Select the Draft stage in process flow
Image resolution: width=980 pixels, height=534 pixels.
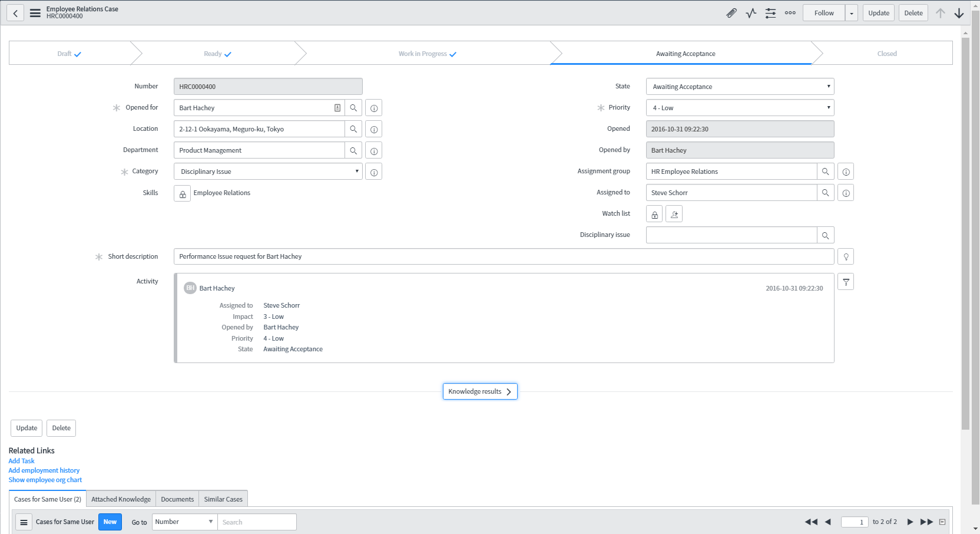pos(69,54)
